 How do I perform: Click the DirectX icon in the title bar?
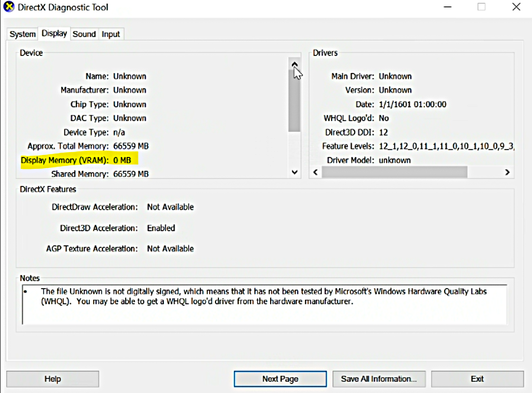tap(9, 7)
